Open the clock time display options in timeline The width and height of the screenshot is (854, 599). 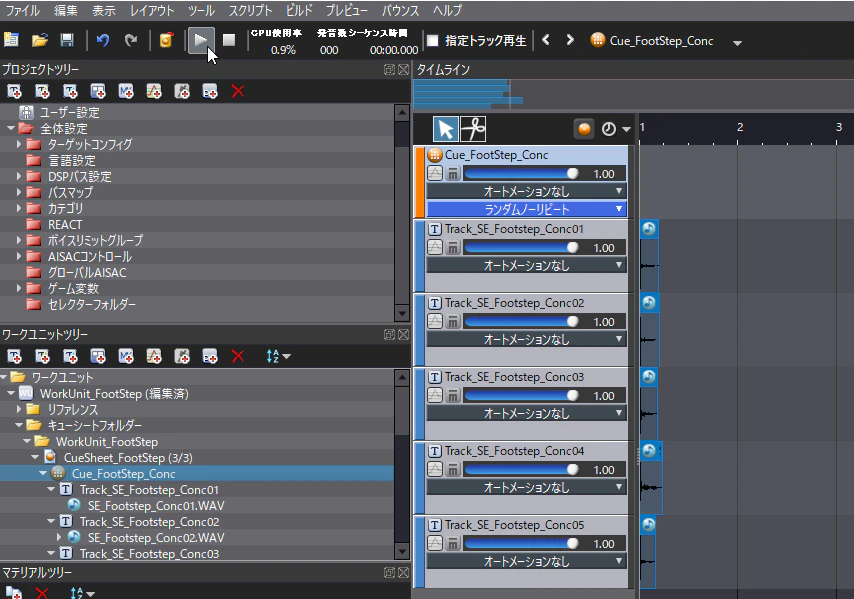[615, 129]
